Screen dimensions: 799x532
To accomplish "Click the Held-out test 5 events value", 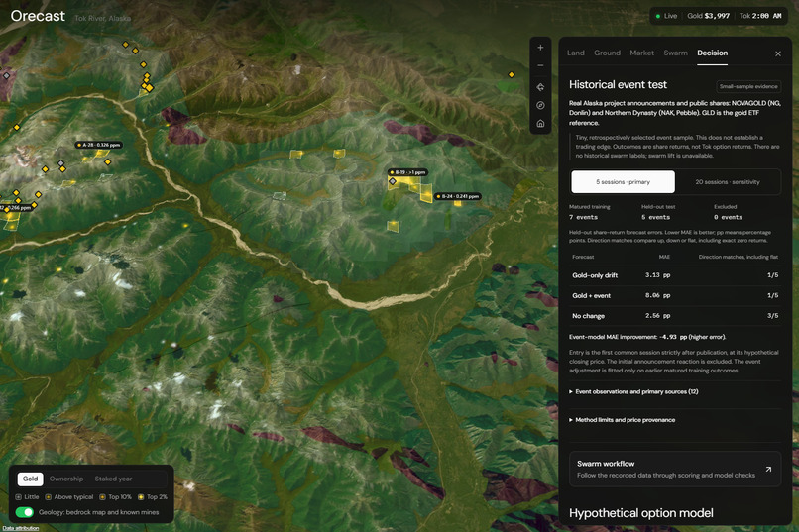I will tap(655, 217).
